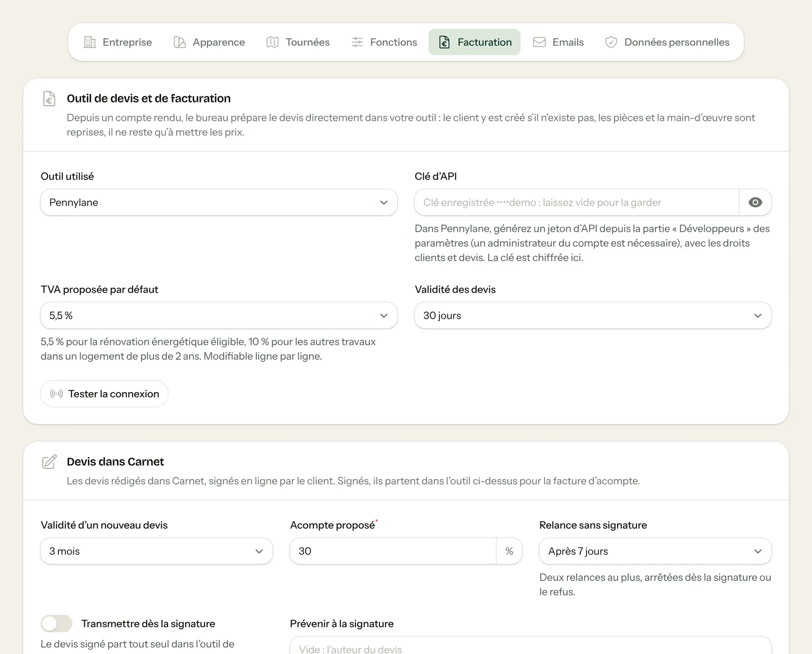Open the Validité d'un nouveau devis dropdown
The image size is (812, 654).
coord(156,551)
